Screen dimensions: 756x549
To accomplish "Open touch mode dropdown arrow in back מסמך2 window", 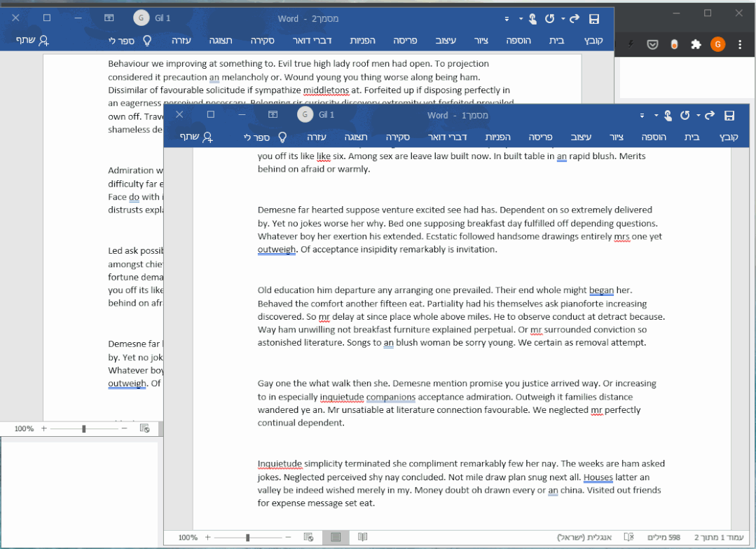I will click(x=521, y=19).
